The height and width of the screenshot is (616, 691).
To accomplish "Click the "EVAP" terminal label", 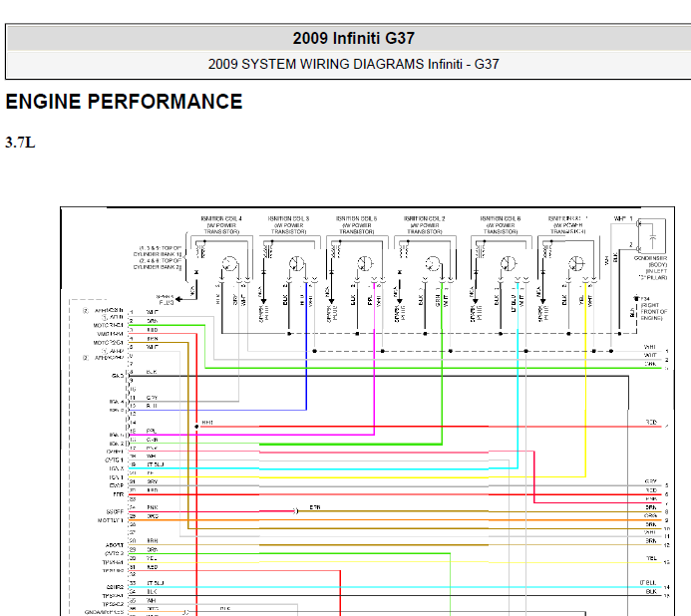I will [x=117, y=485].
